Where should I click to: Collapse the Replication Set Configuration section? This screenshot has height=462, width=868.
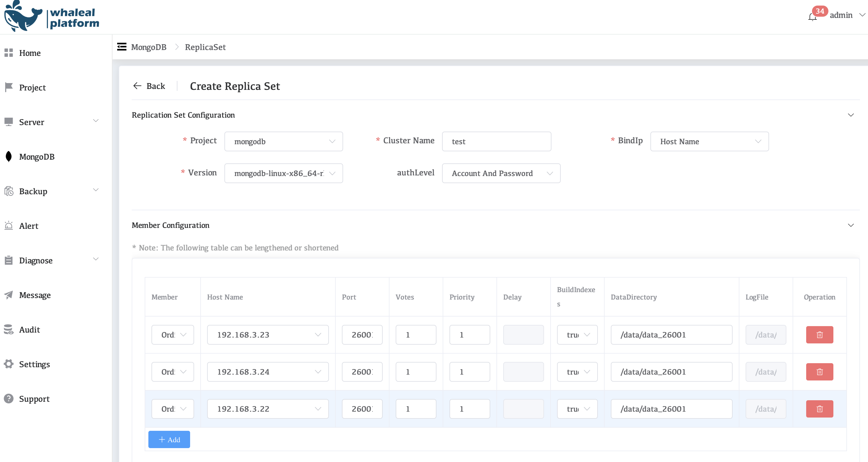tap(851, 115)
